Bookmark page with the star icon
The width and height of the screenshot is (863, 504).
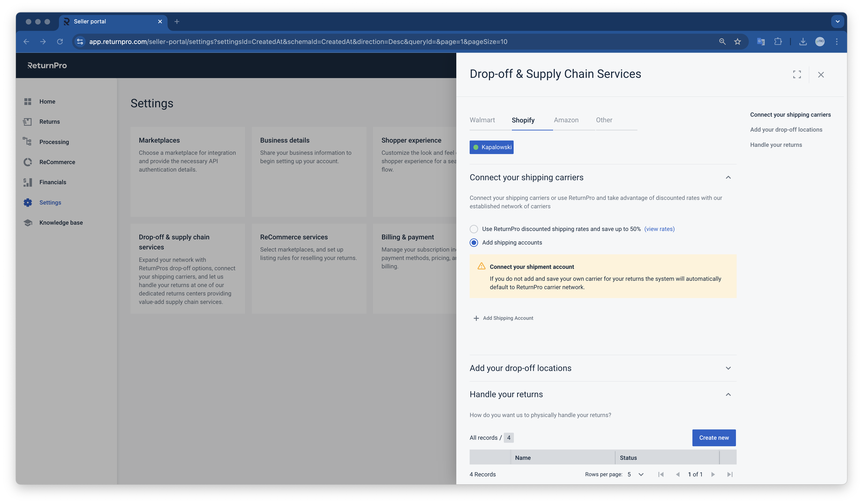coord(738,42)
